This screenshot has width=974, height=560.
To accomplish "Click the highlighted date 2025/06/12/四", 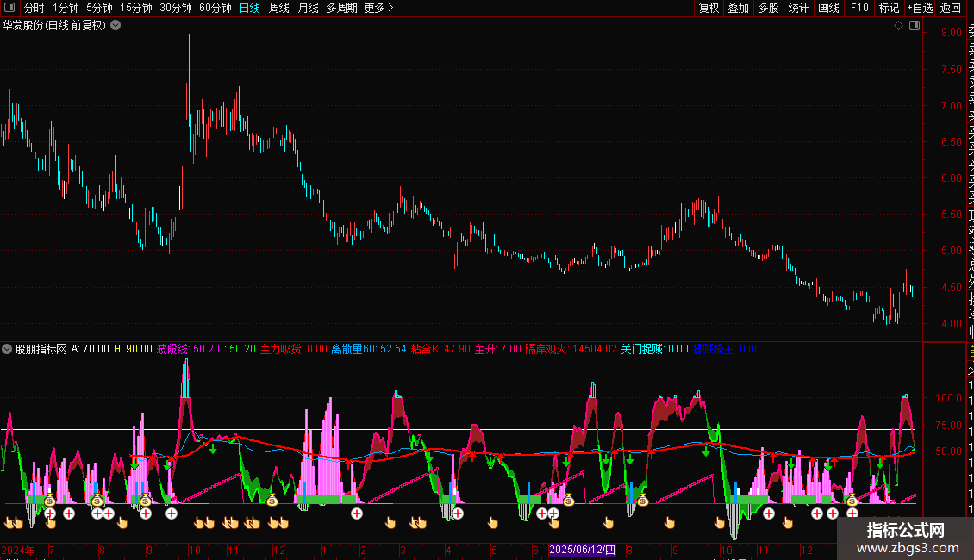I will point(582,550).
